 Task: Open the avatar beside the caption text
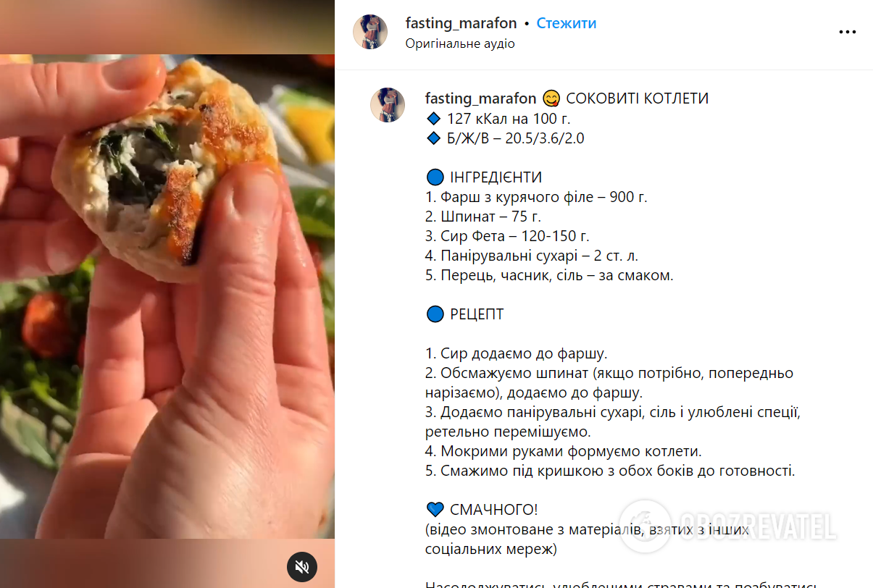coord(388,105)
